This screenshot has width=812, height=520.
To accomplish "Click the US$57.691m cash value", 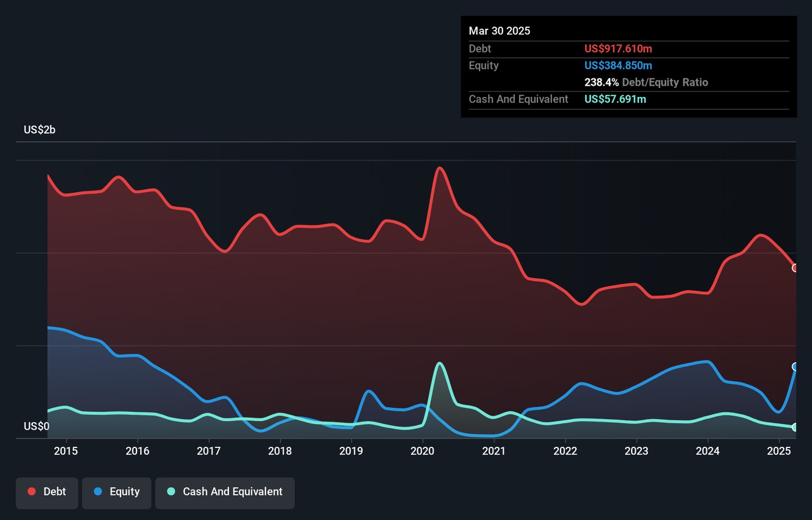I will [615, 99].
